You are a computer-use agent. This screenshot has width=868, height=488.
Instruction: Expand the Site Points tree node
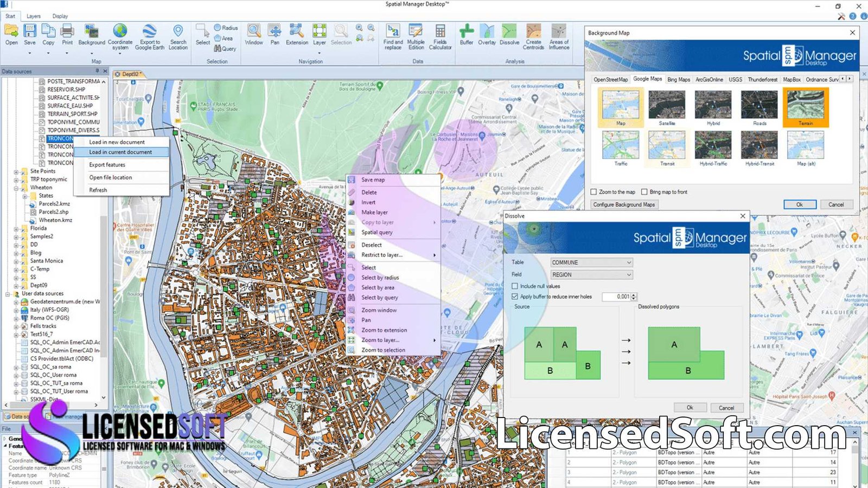coord(16,172)
